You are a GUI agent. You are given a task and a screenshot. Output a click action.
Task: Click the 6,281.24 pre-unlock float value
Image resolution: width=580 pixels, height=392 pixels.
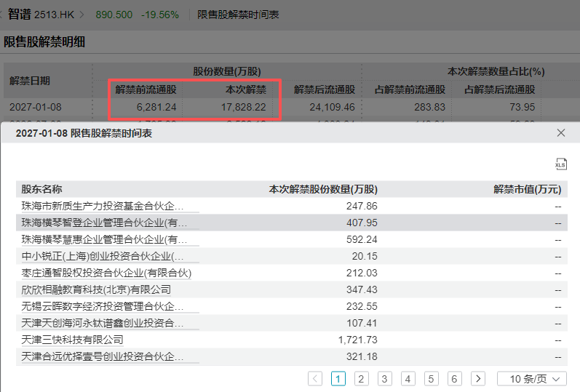(156, 107)
